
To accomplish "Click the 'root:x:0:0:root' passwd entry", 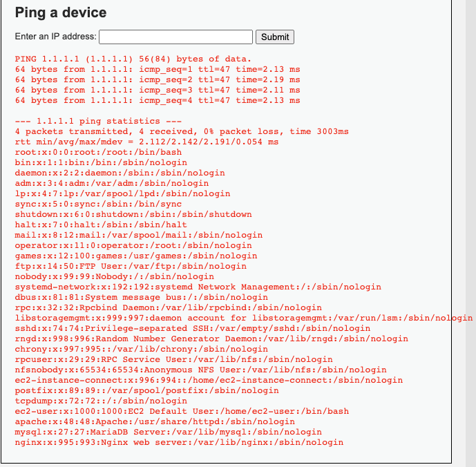I will coord(98,152).
